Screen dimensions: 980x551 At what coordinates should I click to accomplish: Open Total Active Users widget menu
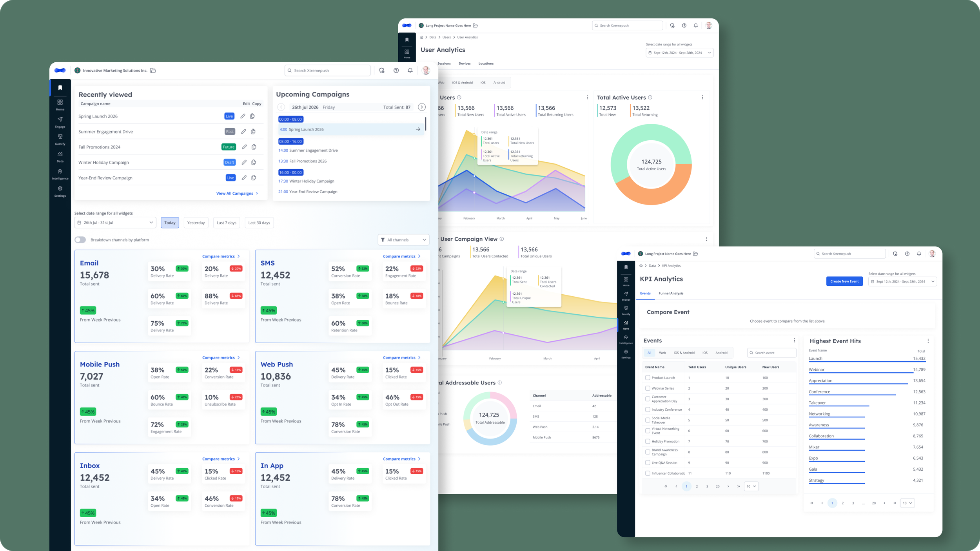[x=702, y=98]
